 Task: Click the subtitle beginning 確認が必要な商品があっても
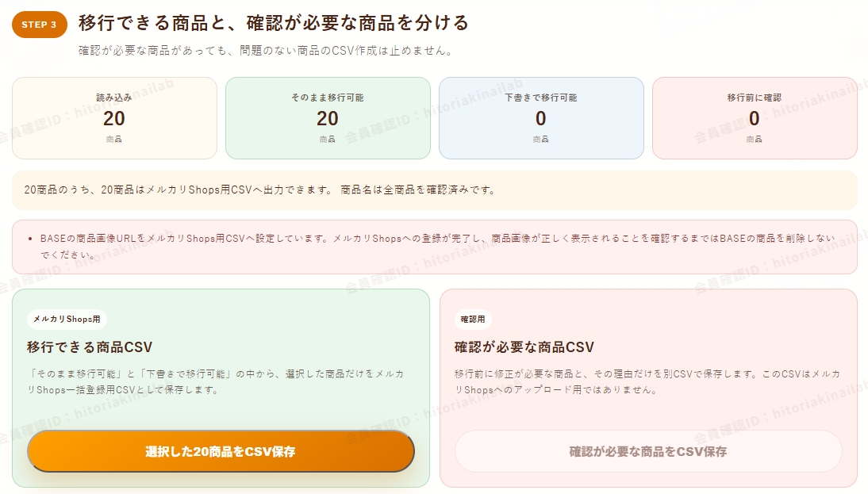[266, 50]
